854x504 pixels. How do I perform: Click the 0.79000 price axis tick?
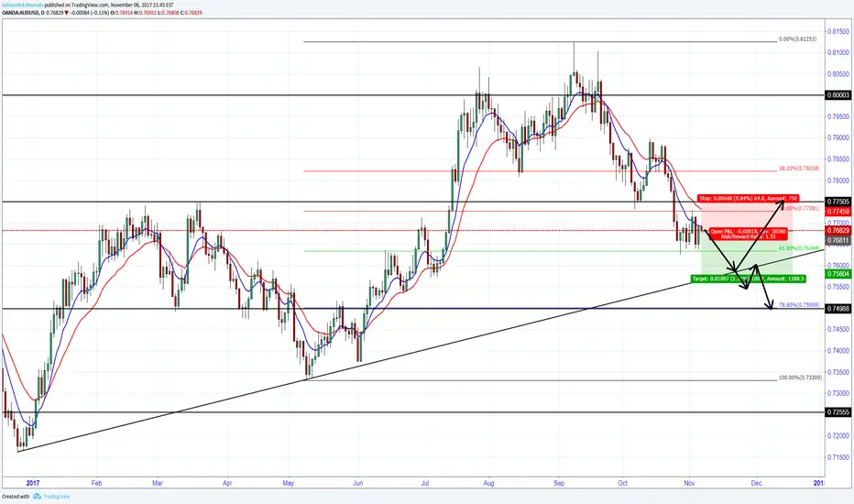(838, 137)
